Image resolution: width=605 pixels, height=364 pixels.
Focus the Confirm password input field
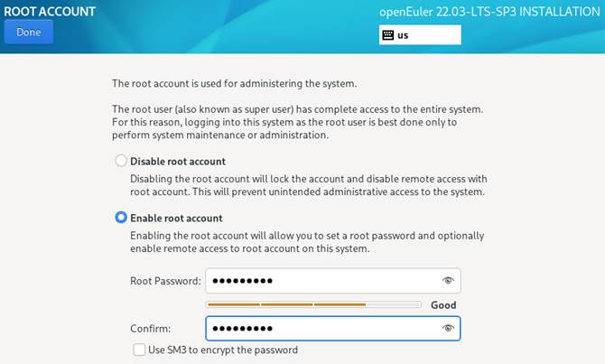coord(321,329)
